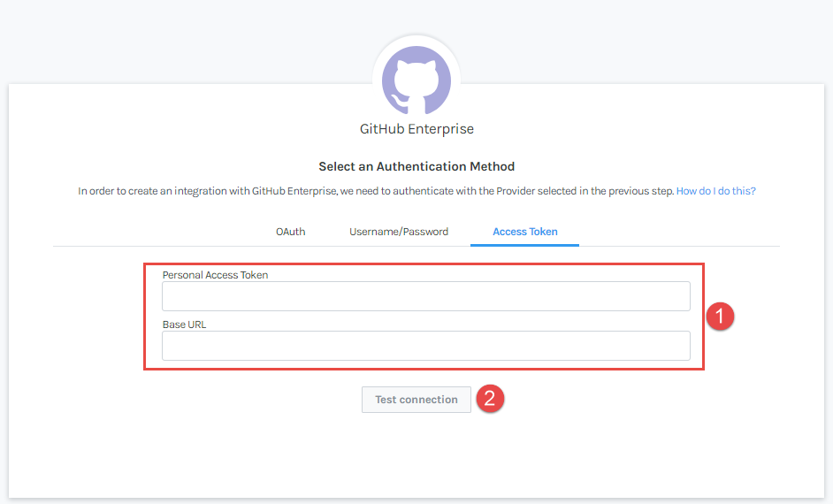The width and height of the screenshot is (833, 504).
Task: Click the red circle marker numbered 1
Action: click(720, 317)
